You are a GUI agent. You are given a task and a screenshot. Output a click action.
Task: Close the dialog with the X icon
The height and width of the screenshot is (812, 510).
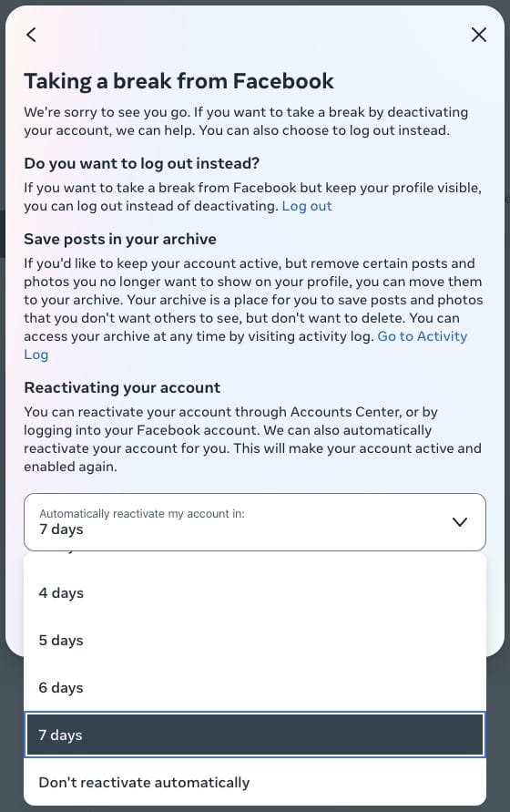478,35
